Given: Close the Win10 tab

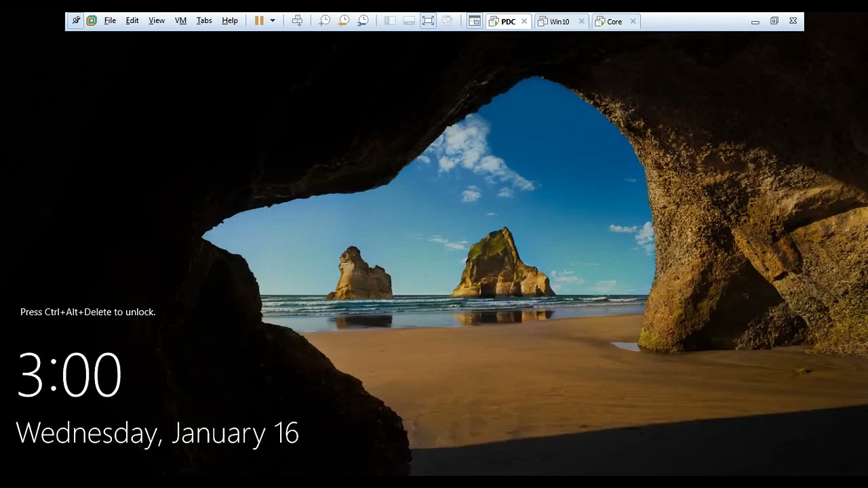Looking at the screenshot, I should pyautogui.click(x=581, y=22).
